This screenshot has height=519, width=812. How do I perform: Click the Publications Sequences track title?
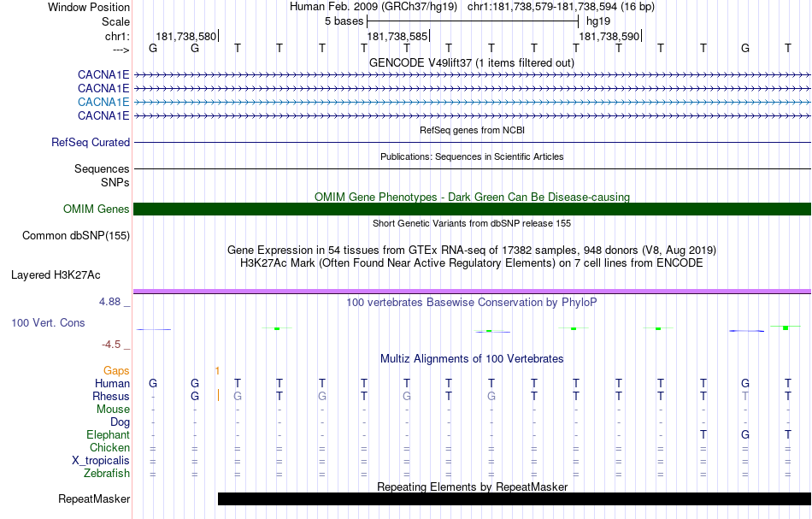tap(472, 156)
